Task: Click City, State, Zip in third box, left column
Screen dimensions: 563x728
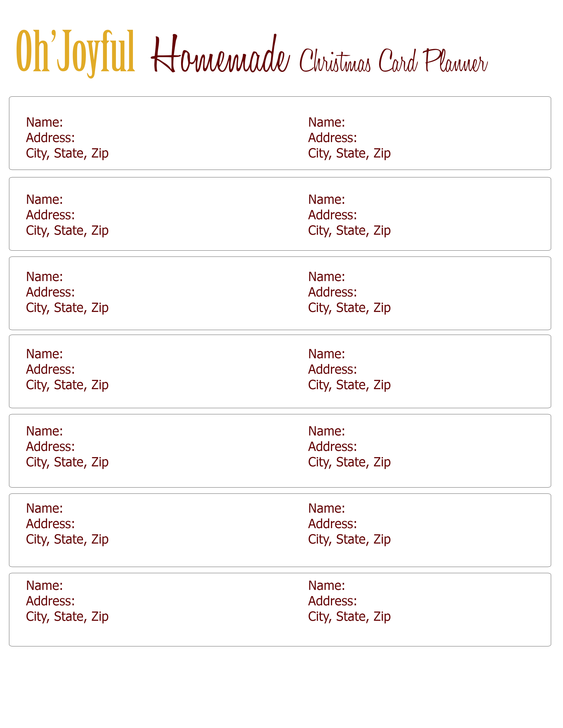Action: coord(67,308)
